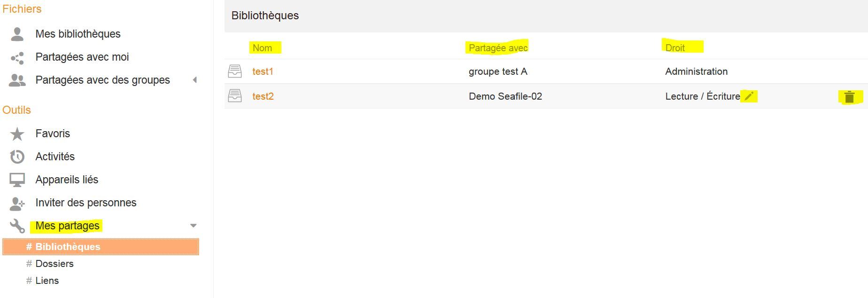Viewport: 868px width, 298px height.
Task: Click the pencil edit icon for test2 permission
Action: point(749,96)
